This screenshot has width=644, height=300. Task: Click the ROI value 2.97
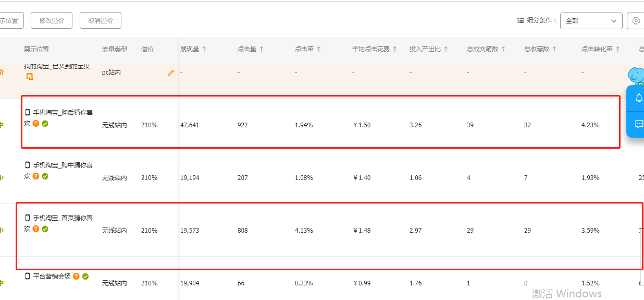[x=416, y=231]
